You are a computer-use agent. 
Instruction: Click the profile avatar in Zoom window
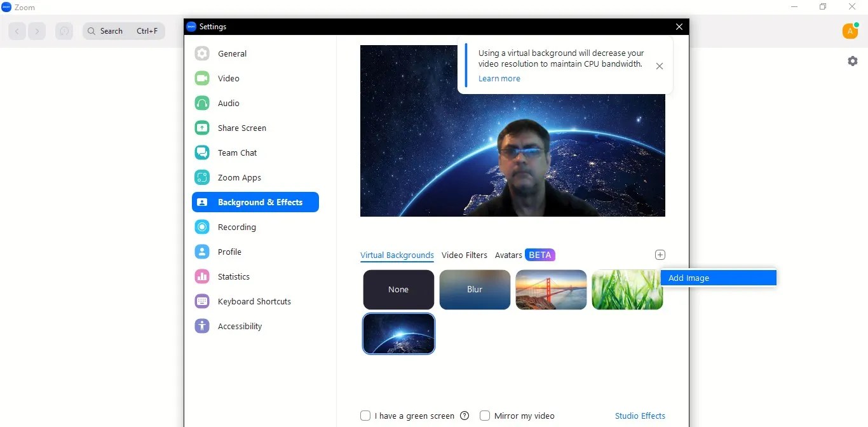click(x=850, y=30)
